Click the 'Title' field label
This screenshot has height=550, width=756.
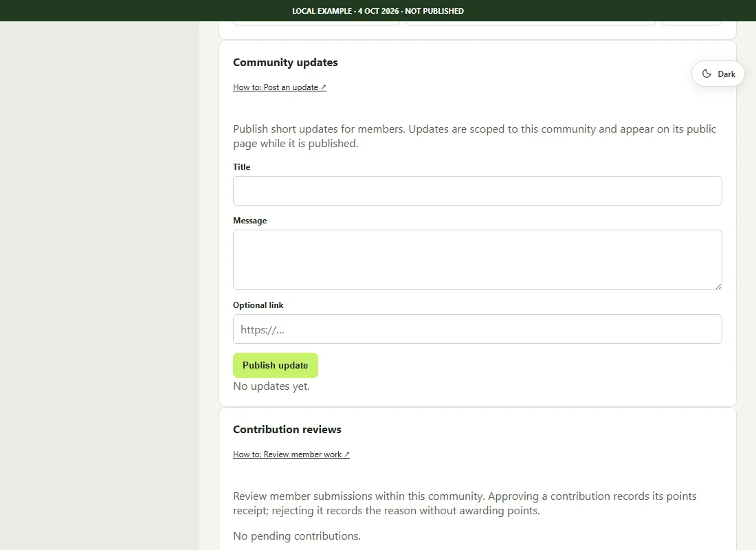[x=241, y=167]
